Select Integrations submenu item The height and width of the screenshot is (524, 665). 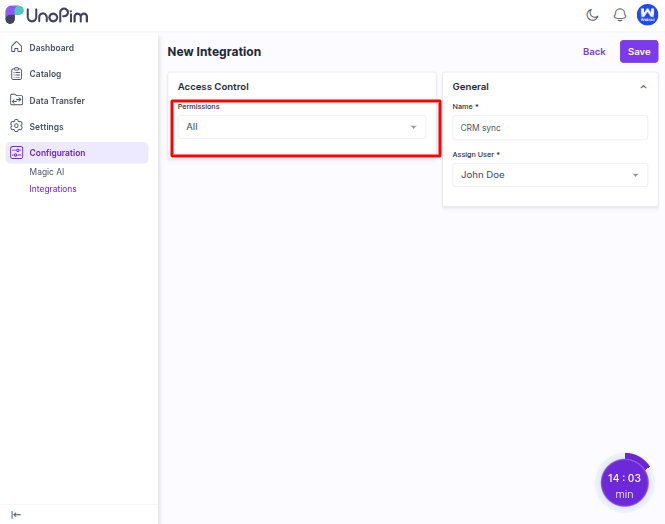(53, 189)
